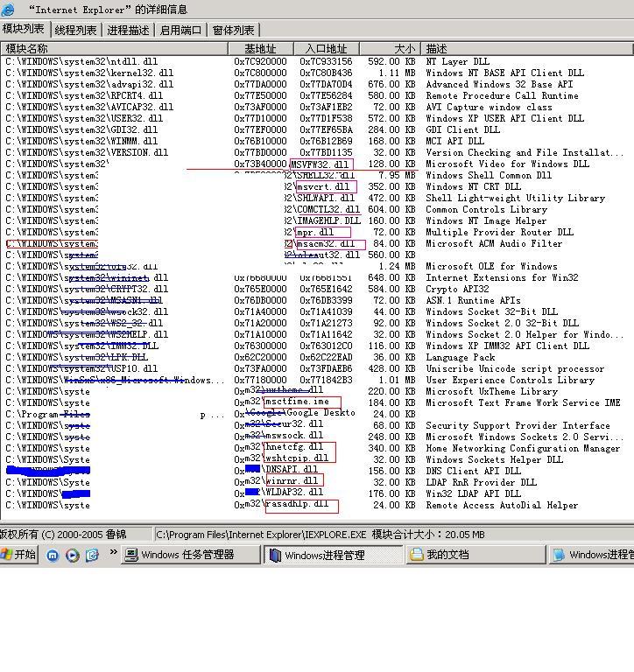Switch to the 启用端口 tab
634x672 pixels.
click(x=180, y=30)
